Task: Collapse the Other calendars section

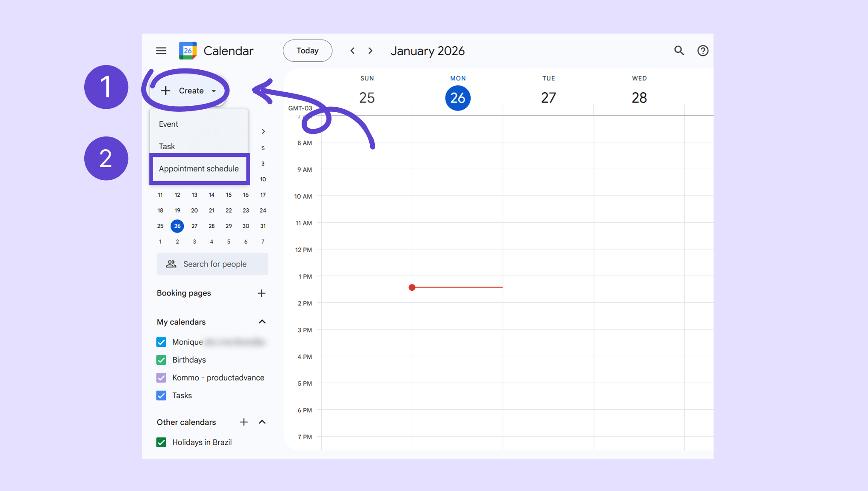Action: point(262,422)
